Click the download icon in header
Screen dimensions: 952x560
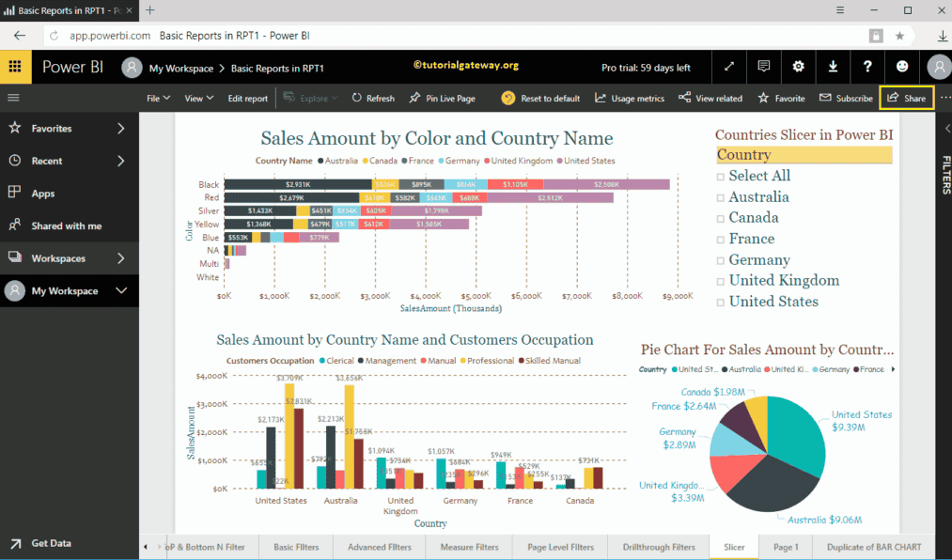833,67
